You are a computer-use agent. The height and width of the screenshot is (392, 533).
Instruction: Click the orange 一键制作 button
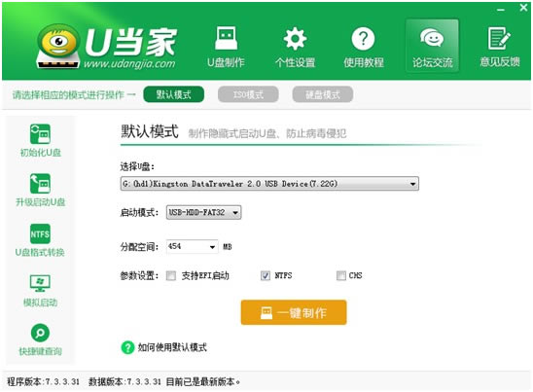(294, 312)
